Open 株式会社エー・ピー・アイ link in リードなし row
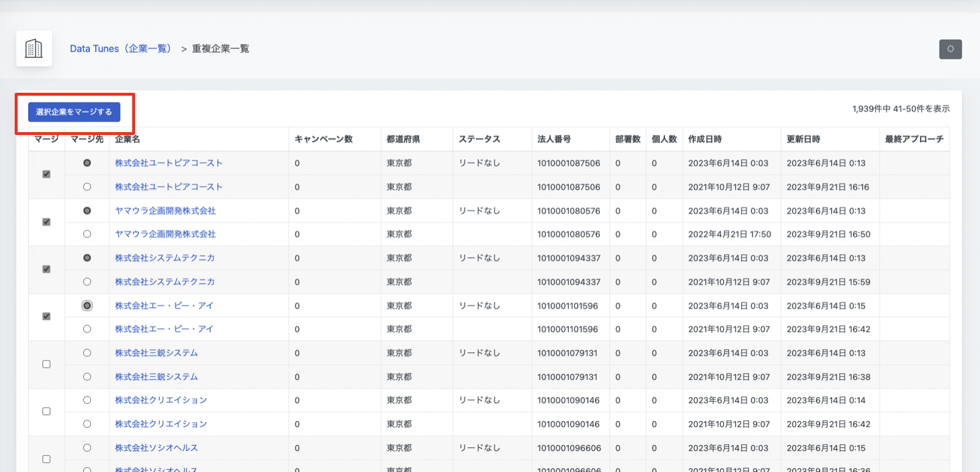The image size is (980, 472). (x=164, y=305)
